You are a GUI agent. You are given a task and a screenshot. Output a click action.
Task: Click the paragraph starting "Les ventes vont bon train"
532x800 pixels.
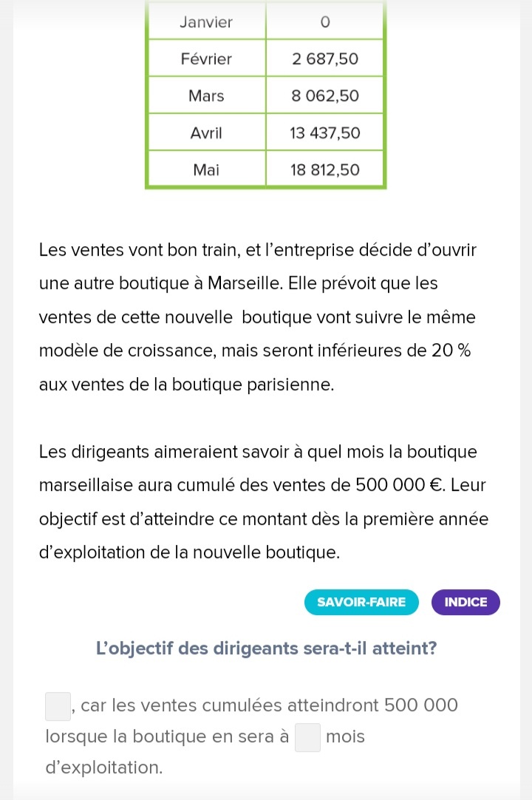(x=258, y=317)
